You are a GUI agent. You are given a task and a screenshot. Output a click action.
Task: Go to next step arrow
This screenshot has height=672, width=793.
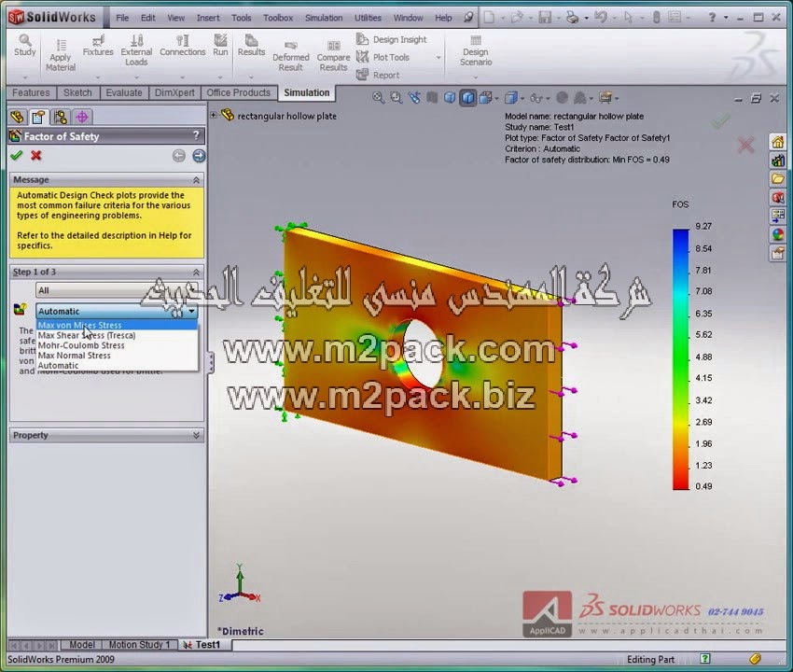tap(199, 156)
